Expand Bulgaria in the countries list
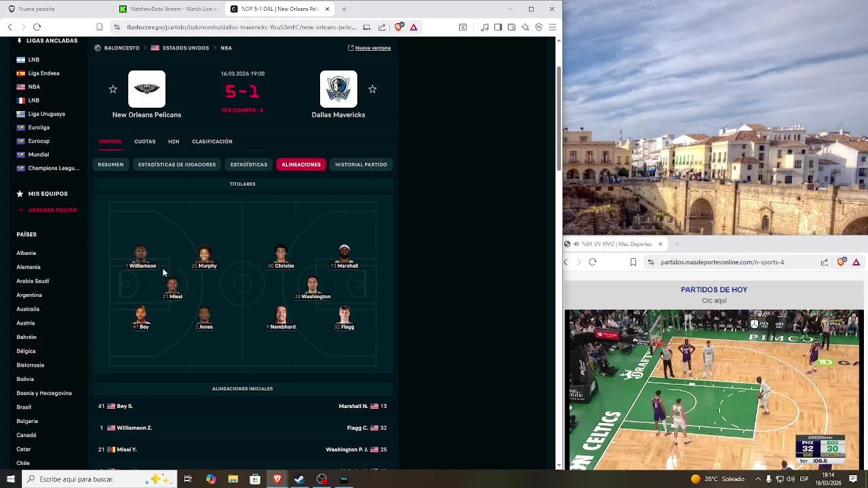Screen dimensions: 868x488 (27, 421)
